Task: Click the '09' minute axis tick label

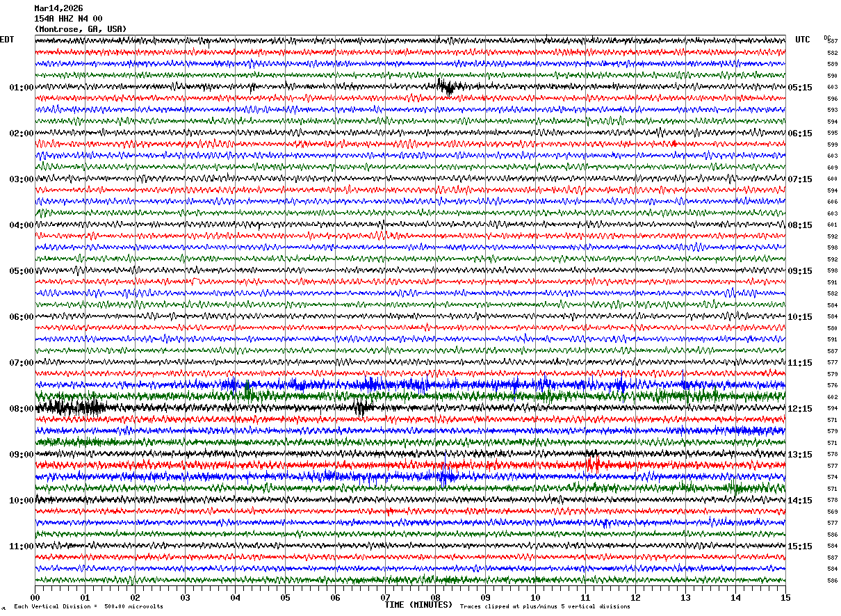Action: click(x=485, y=597)
